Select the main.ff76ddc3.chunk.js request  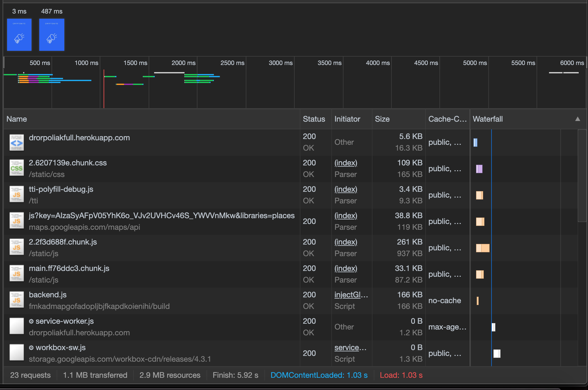point(291,274)
